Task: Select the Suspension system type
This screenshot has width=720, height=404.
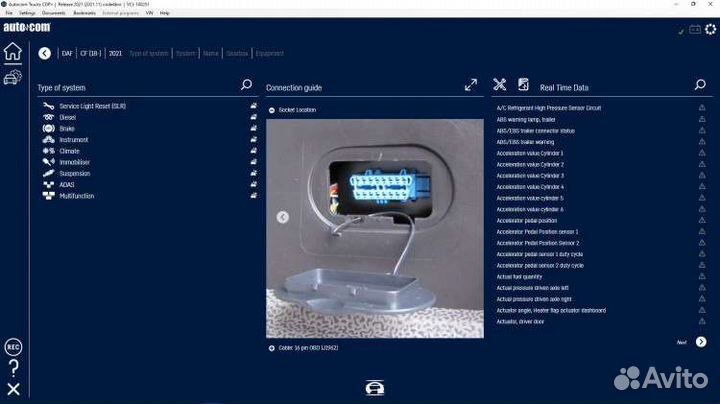Action: pos(75,174)
